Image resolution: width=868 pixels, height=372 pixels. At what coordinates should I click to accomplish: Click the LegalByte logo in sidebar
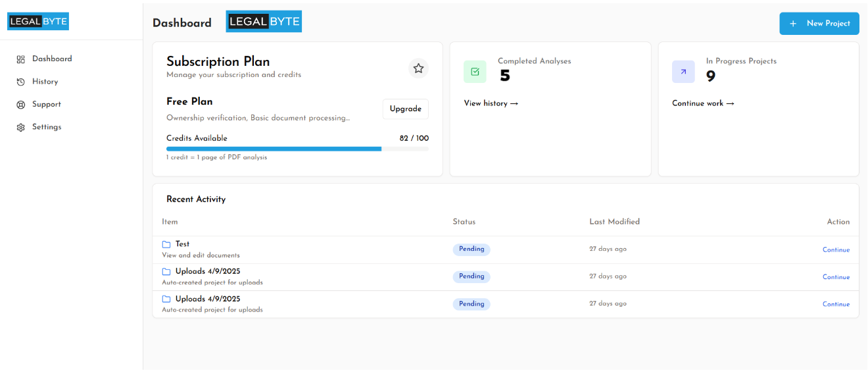[38, 22]
